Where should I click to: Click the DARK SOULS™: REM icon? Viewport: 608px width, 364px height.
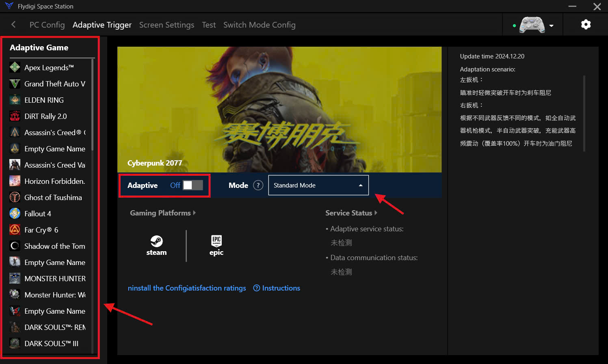(15, 327)
